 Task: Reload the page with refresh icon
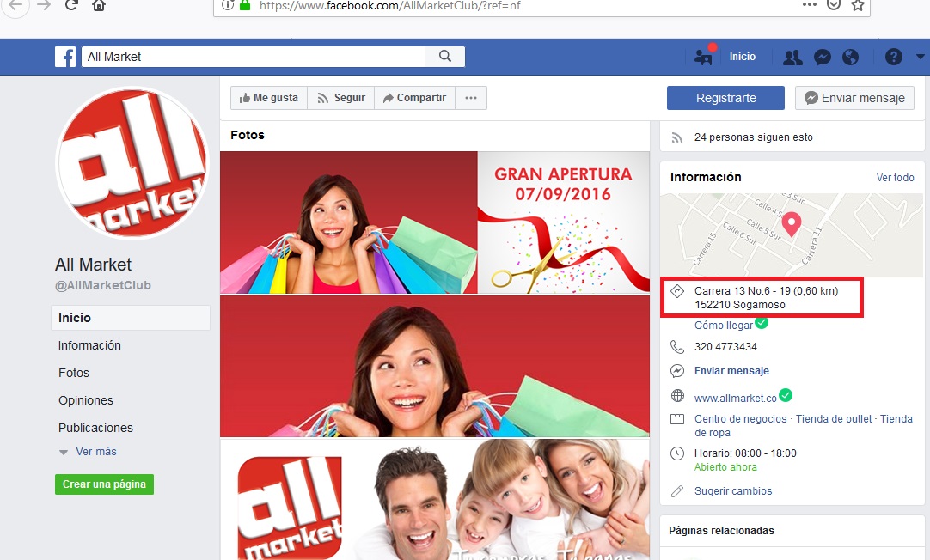click(x=71, y=5)
